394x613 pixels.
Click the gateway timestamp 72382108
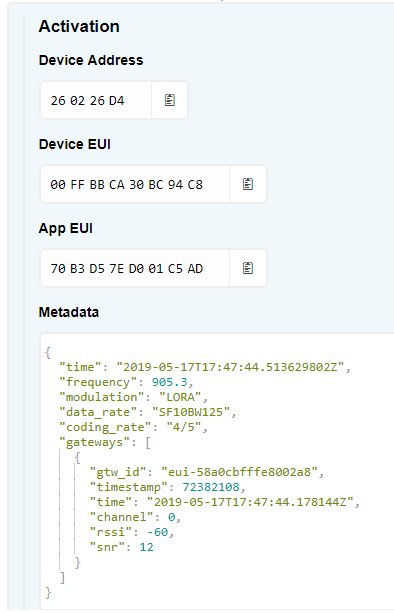click(211, 487)
